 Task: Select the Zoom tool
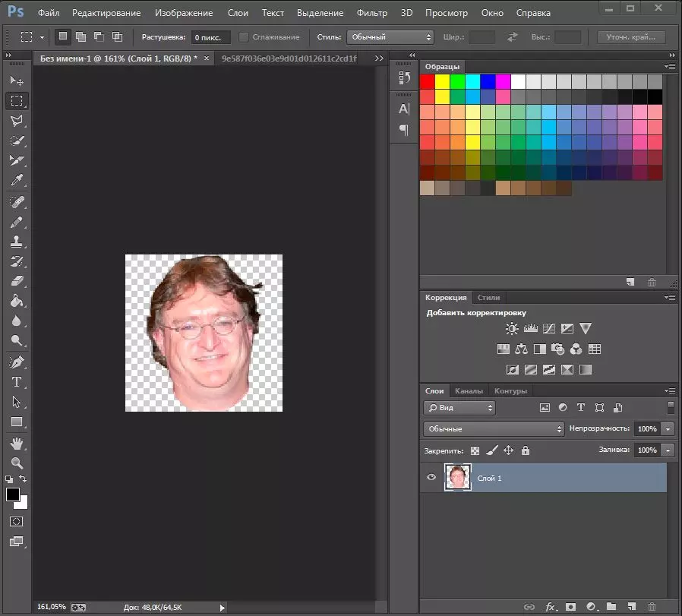(x=17, y=463)
